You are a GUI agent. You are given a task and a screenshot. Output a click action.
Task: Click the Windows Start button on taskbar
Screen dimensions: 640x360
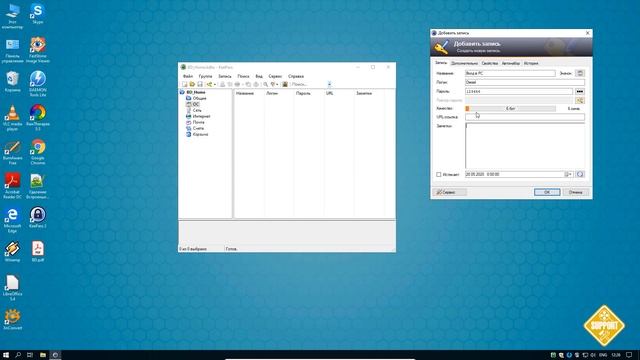pos(6,355)
